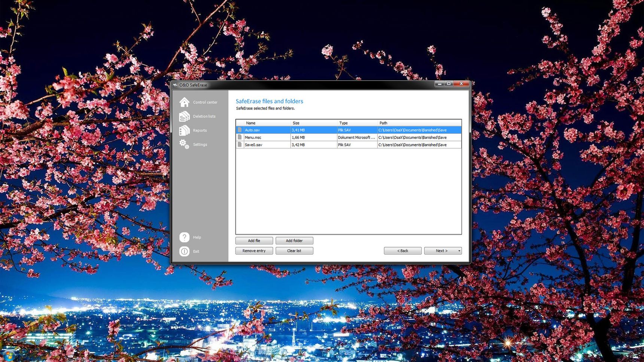The height and width of the screenshot is (362, 644).
Task: Click the Remove entry button
Action: click(254, 251)
